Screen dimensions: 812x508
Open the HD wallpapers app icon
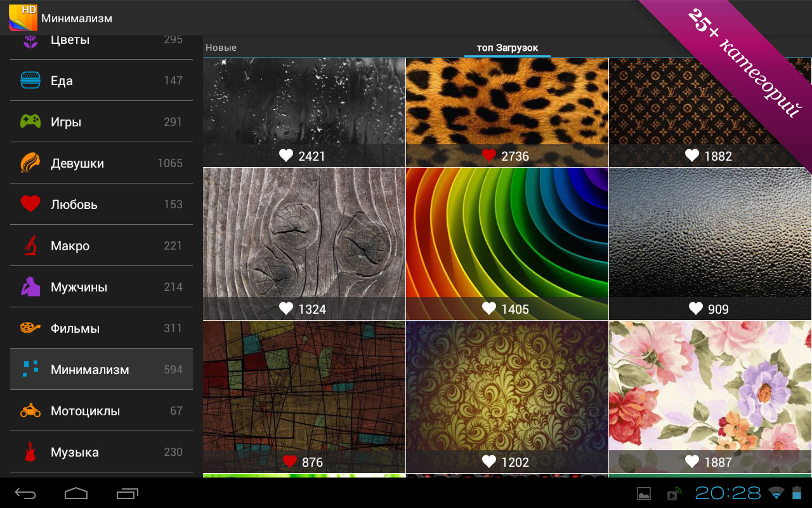click(23, 18)
